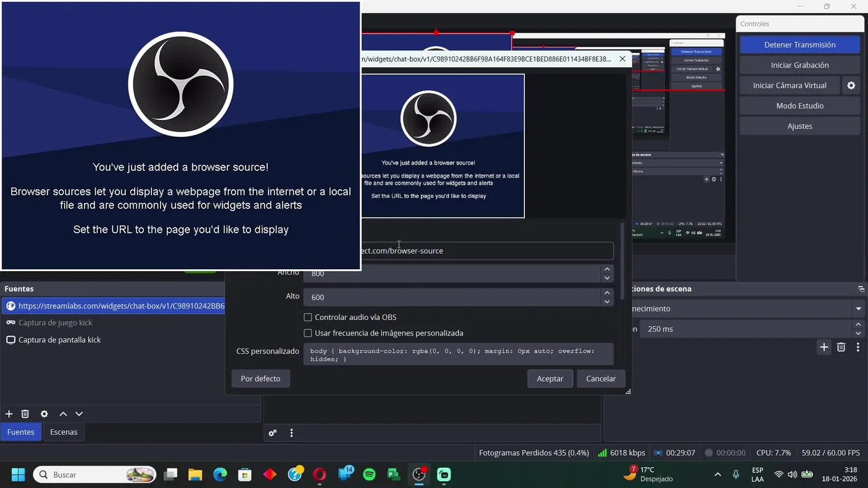Click the properties dialog vertical scrollbar

pos(623,261)
